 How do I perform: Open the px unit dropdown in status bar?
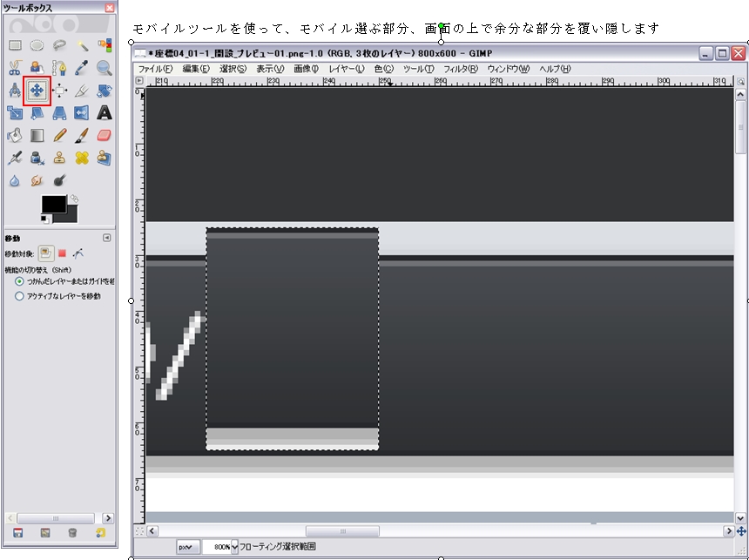[188, 547]
